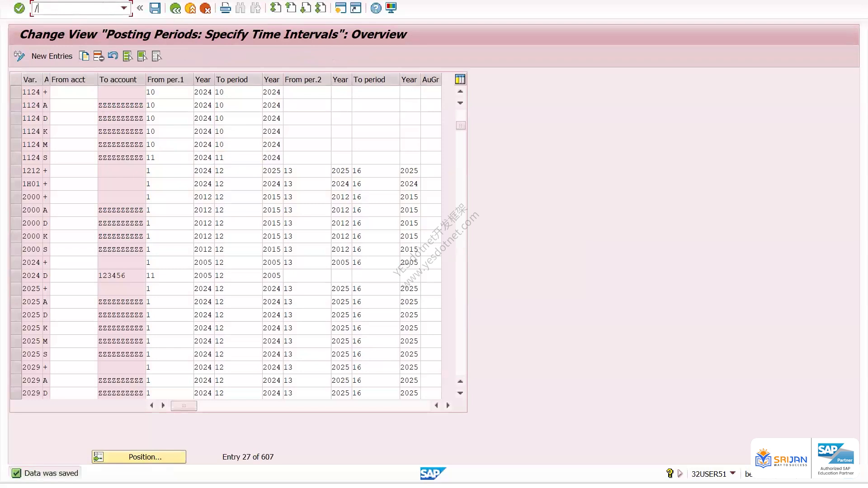Click the Undo Change icon
Screen dimensions: 868x488
coord(113,56)
